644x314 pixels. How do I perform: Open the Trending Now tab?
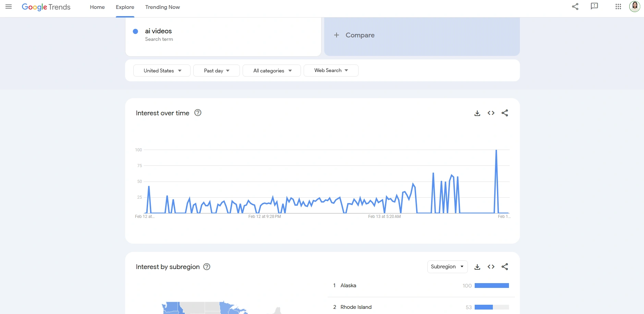(x=162, y=7)
